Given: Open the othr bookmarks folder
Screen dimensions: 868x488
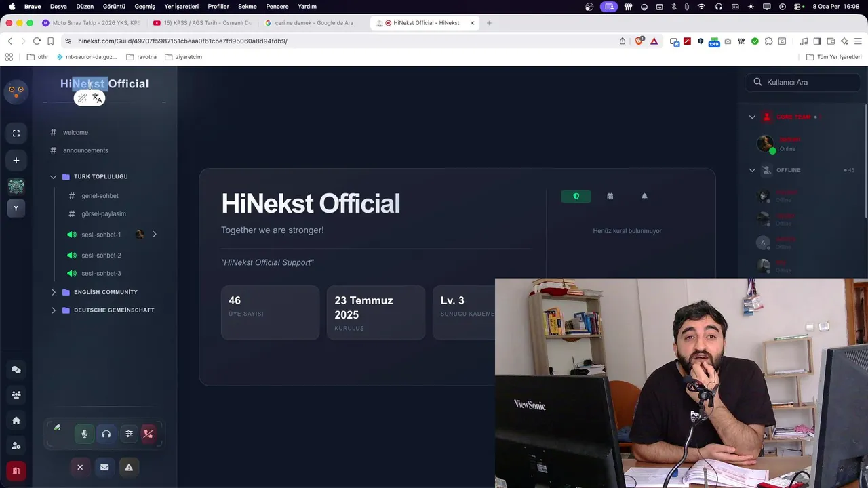Looking at the screenshot, I should [37, 57].
